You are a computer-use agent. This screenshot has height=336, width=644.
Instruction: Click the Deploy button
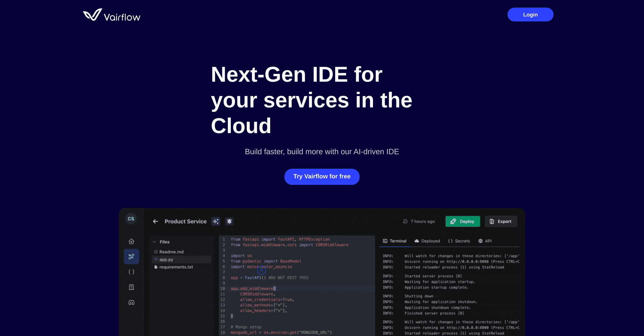[463, 222]
